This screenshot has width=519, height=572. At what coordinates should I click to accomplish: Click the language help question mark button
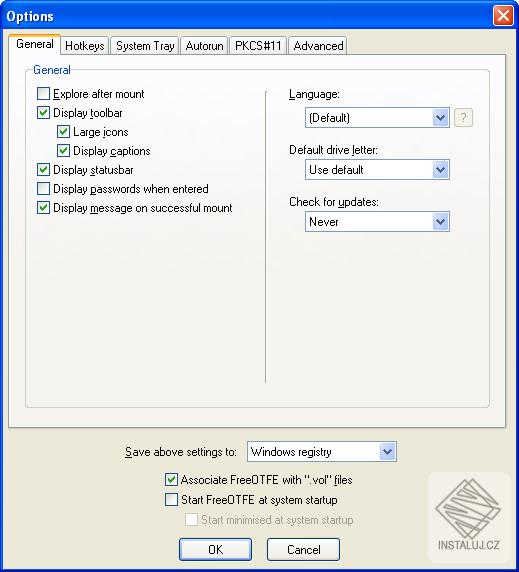463,118
